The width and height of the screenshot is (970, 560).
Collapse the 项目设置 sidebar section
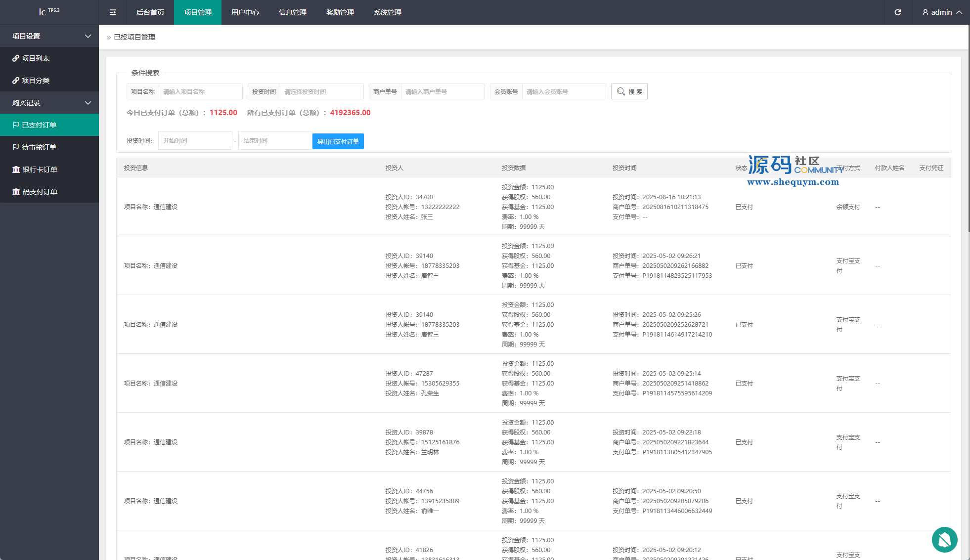[88, 36]
